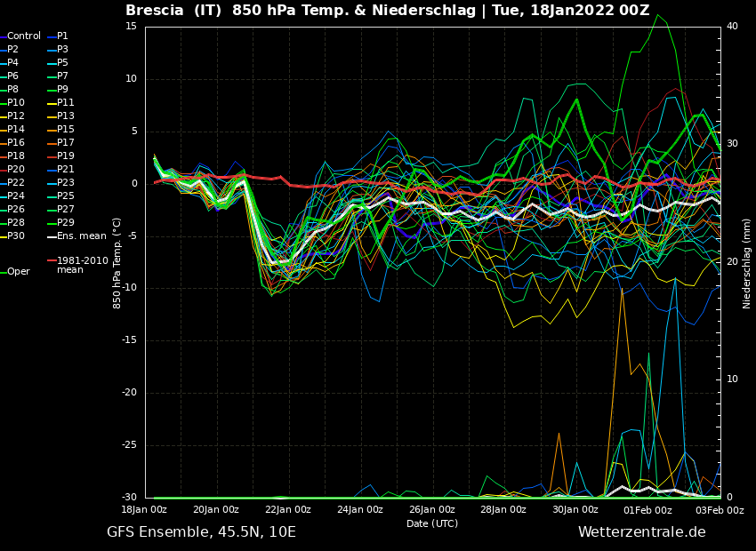Screen dimensions: 756x551
Task: Select the P29 legend entry
Action: pos(66,223)
